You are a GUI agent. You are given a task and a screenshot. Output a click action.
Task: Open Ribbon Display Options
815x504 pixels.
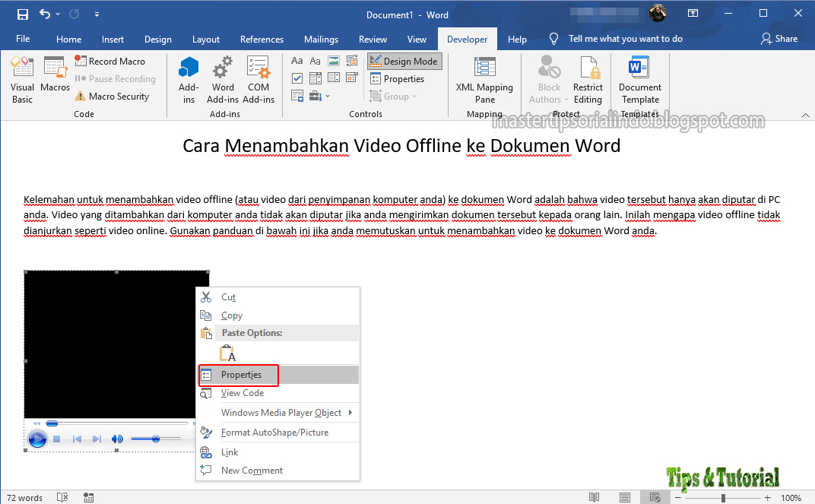pos(693,14)
